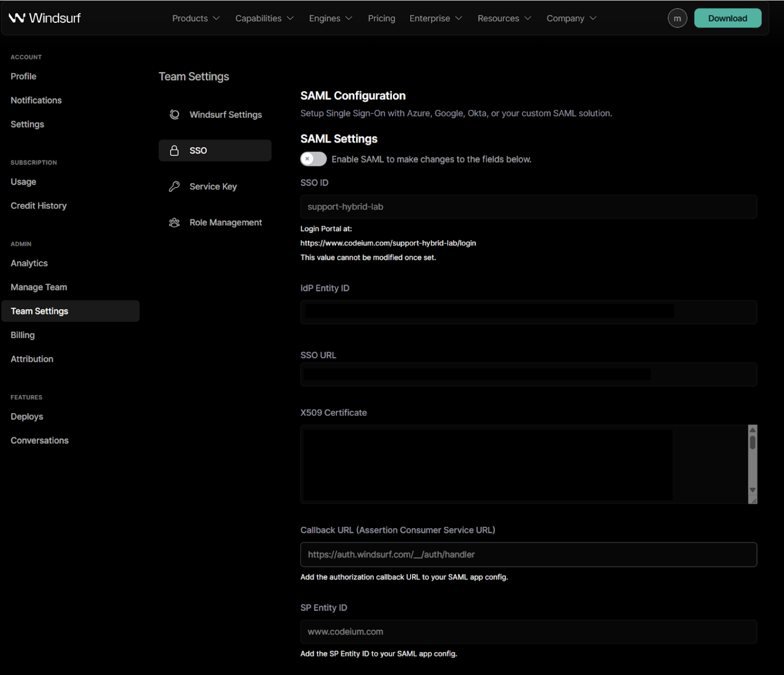This screenshot has height=675, width=784.
Task: Open Usage under Subscription
Action: [x=23, y=182]
